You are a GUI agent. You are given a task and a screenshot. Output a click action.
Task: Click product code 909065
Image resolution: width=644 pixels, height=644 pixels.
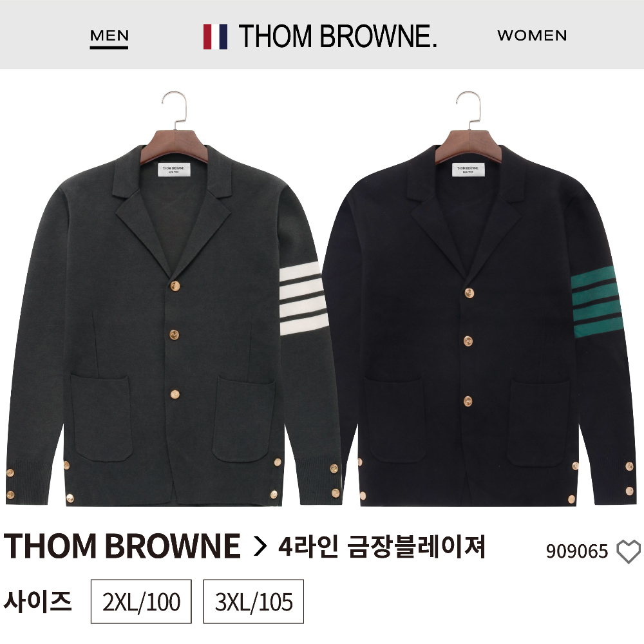[x=576, y=551]
